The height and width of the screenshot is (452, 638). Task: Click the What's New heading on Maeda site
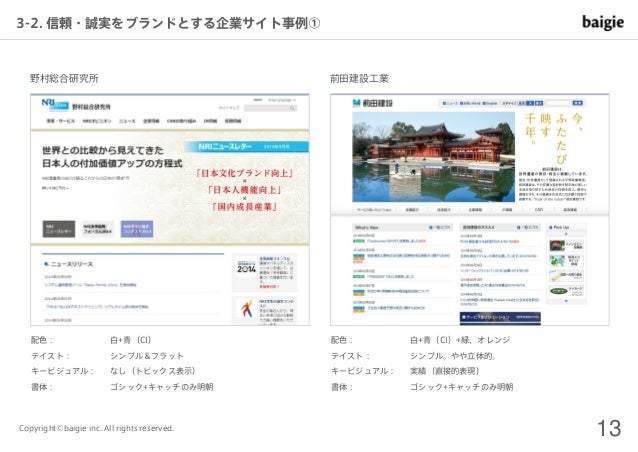(x=367, y=227)
